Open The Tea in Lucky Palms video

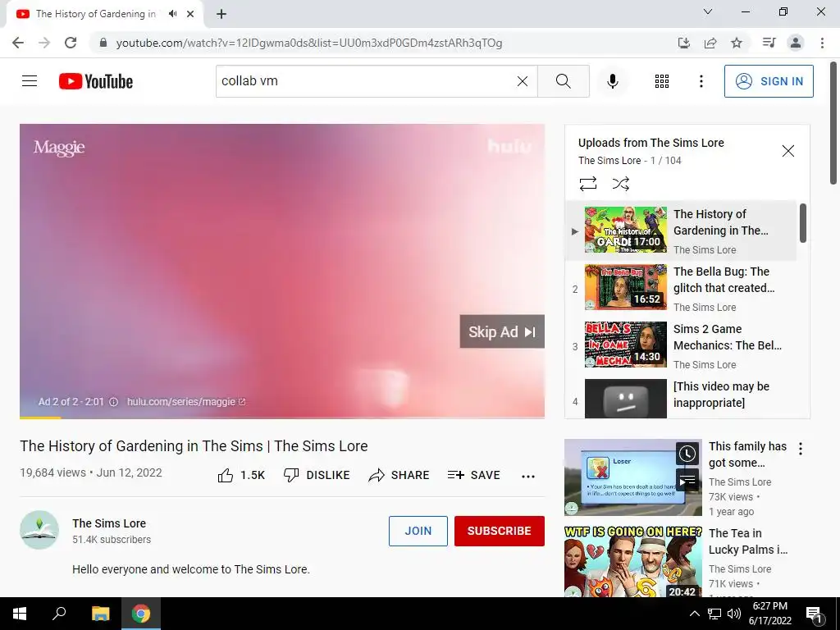[748, 541]
